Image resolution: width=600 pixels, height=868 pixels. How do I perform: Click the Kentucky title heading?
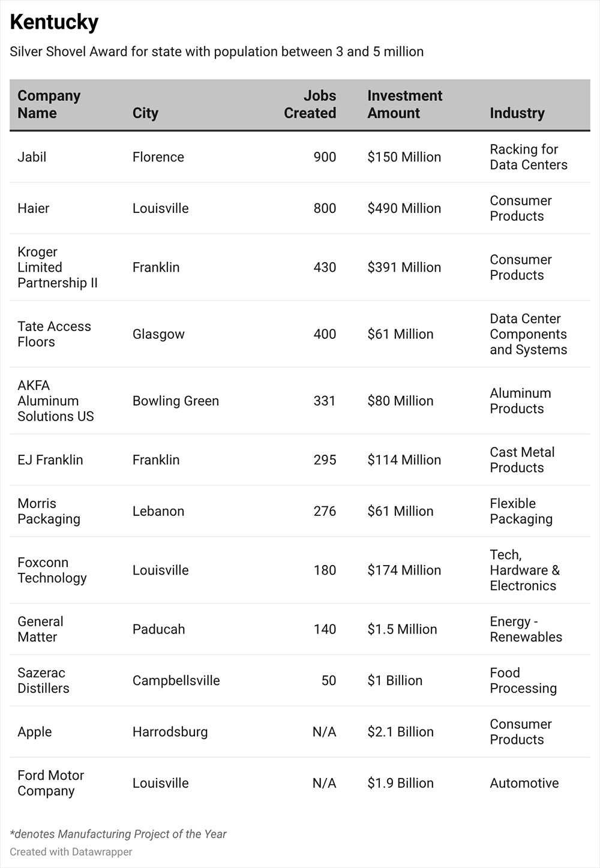pyautogui.click(x=54, y=22)
